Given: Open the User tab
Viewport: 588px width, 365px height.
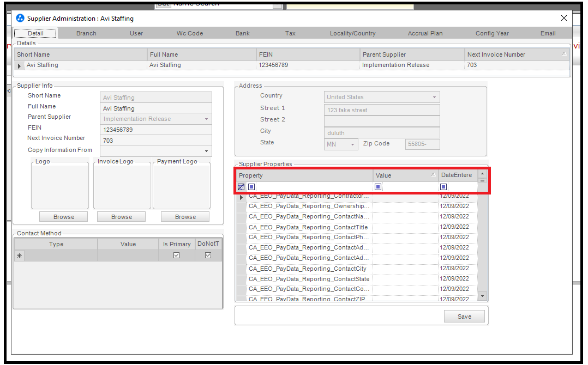Looking at the screenshot, I should coord(136,33).
